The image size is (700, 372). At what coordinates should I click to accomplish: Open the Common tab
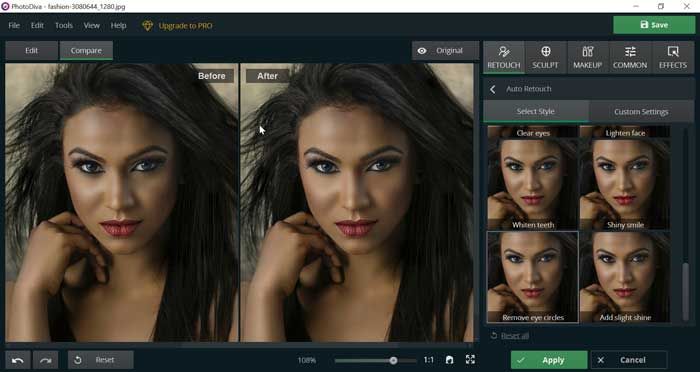coord(630,58)
